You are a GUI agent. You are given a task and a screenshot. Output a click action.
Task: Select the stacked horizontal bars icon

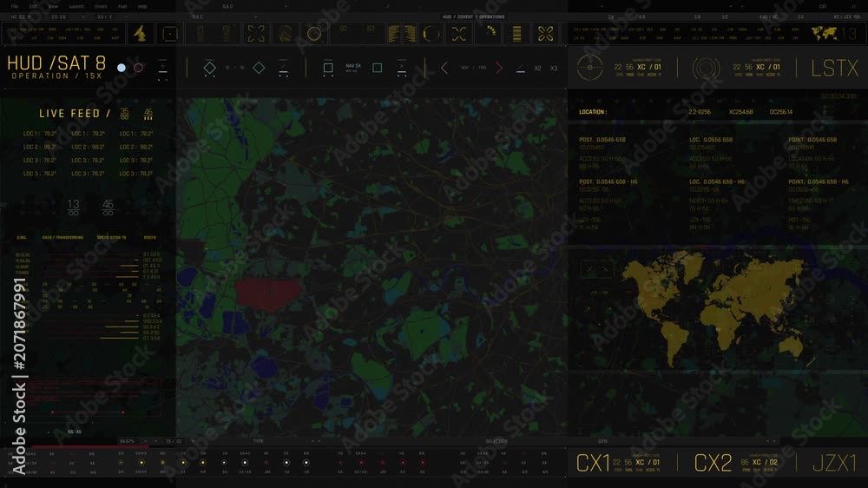click(x=516, y=34)
